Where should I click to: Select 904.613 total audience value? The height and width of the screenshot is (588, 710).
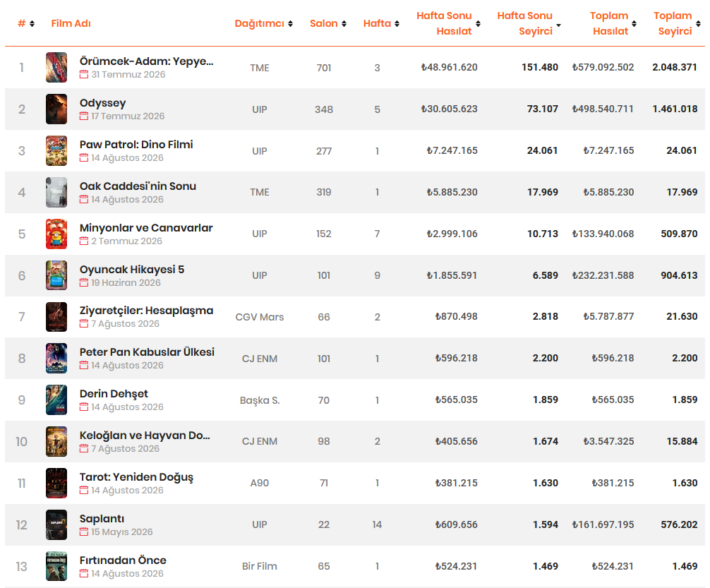pyautogui.click(x=679, y=275)
